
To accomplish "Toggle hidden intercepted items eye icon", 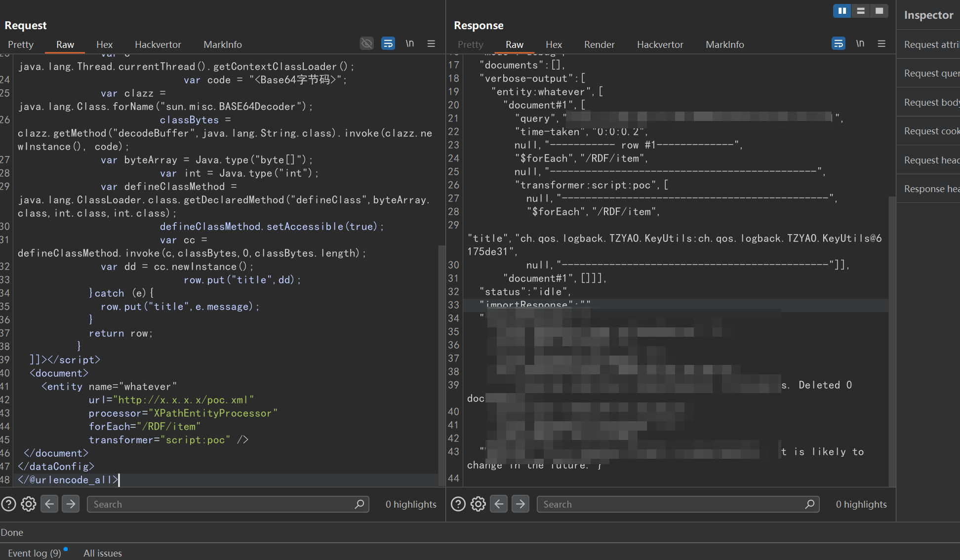I will click(366, 43).
